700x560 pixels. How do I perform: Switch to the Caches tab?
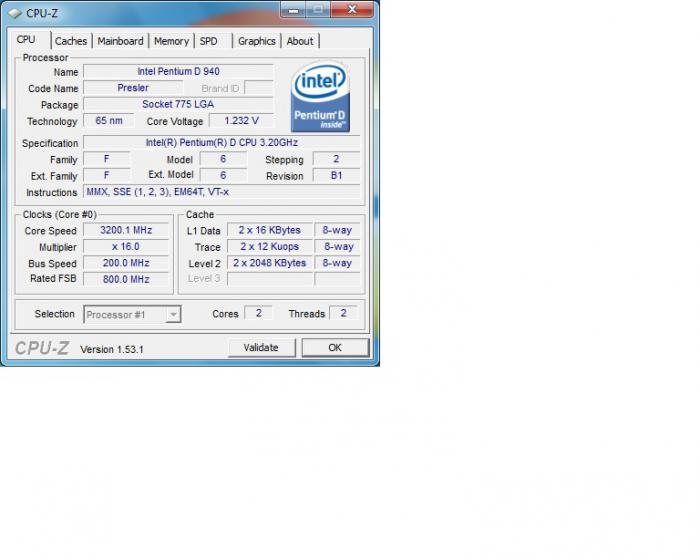71,41
